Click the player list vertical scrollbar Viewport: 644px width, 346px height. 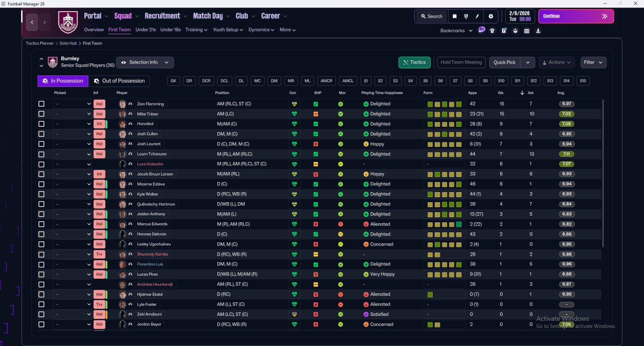(602, 172)
